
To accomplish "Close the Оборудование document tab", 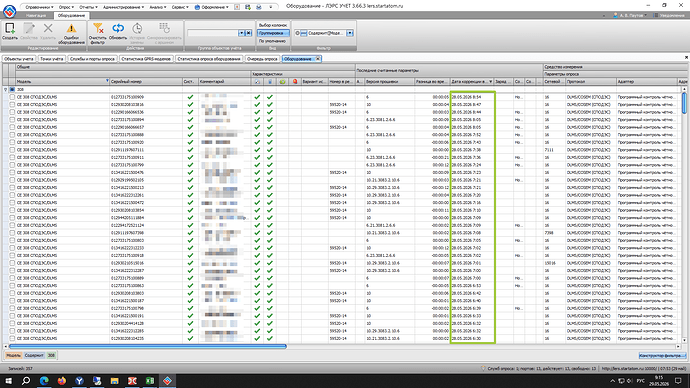I will (318, 59).
